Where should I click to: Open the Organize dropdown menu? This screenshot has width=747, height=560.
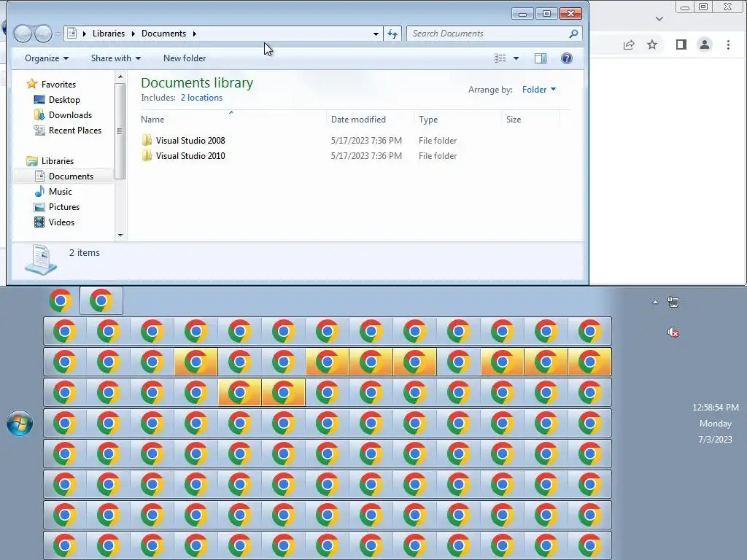[x=47, y=58]
